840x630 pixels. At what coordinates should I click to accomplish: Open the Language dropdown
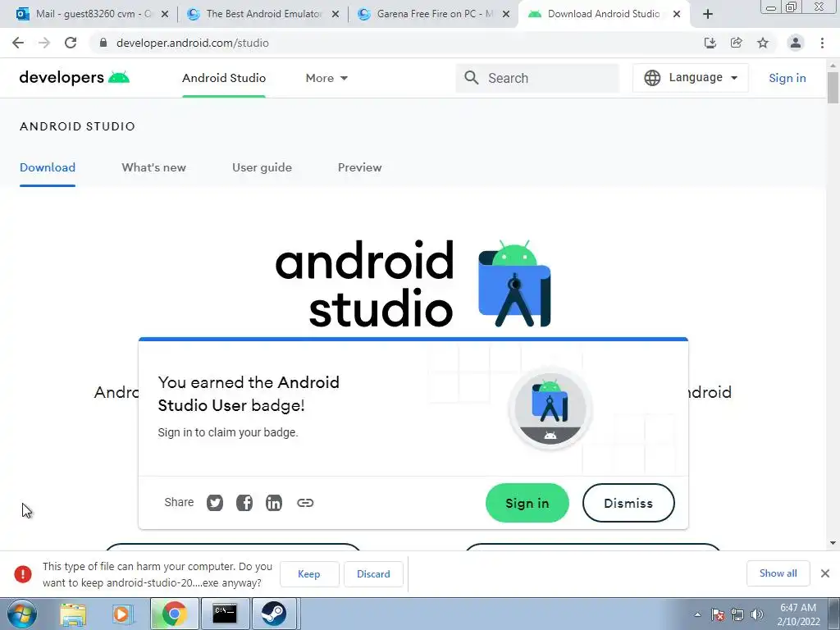691,78
